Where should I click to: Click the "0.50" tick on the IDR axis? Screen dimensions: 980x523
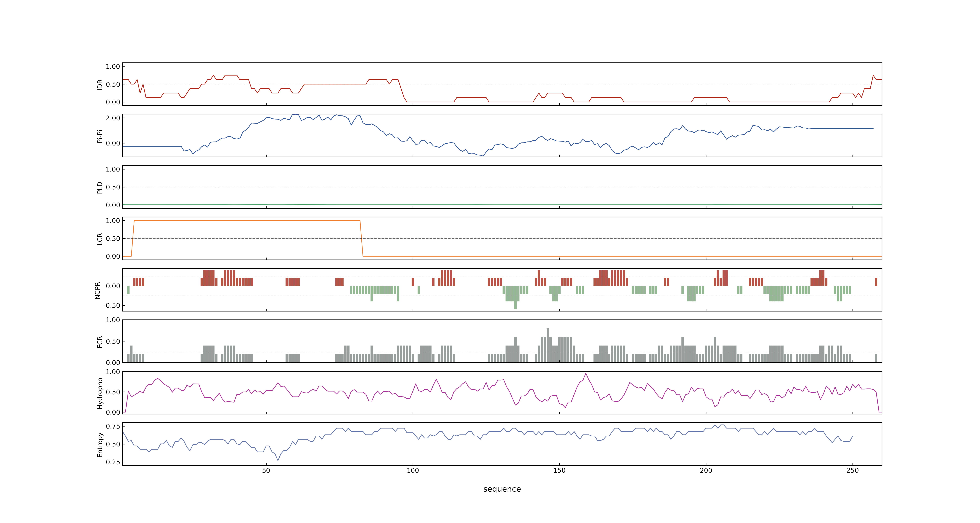(x=113, y=84)
